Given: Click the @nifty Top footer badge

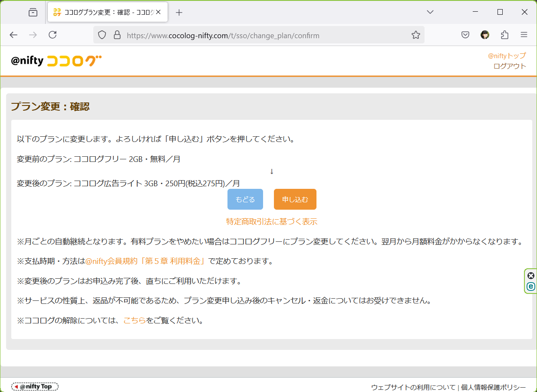Looking at the screenshot, I should (35, 386).
